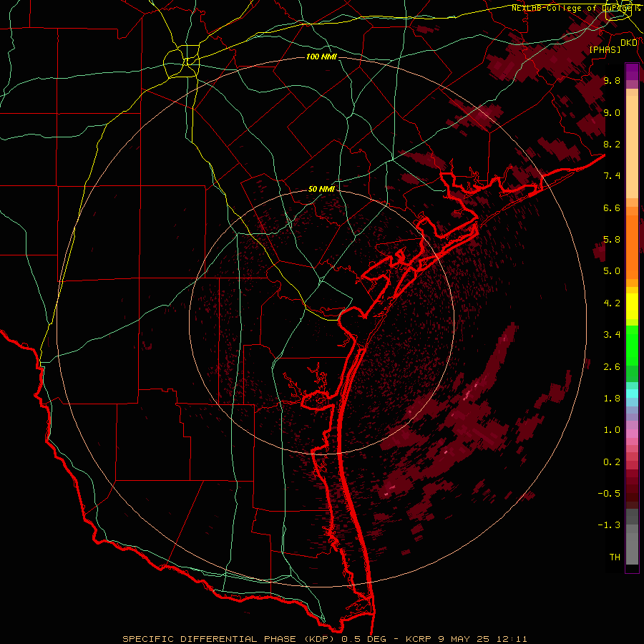The image size is (644, 644).
Task: Click the -0.5 value on the color scale
Action: coord(609,494)
